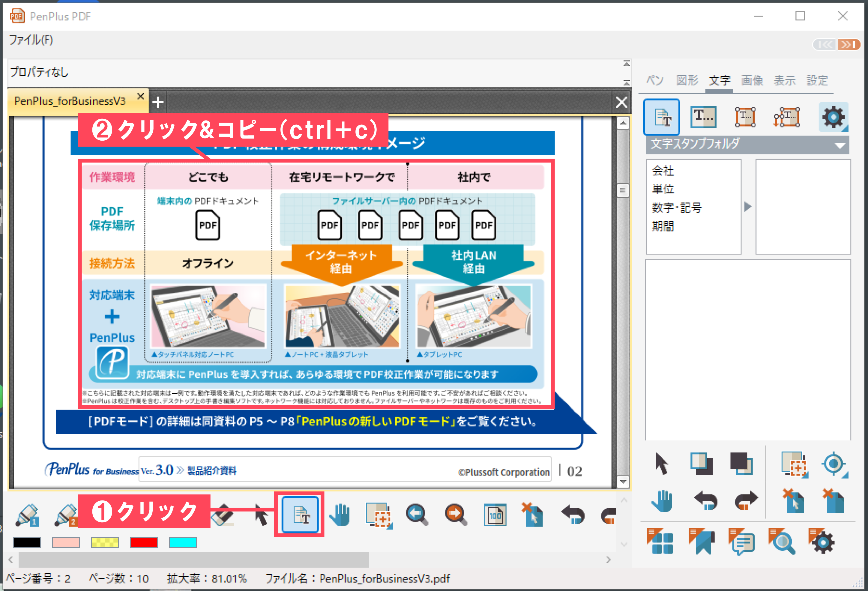Click the magnifier with orange right arrow icon

pos(456,515)
